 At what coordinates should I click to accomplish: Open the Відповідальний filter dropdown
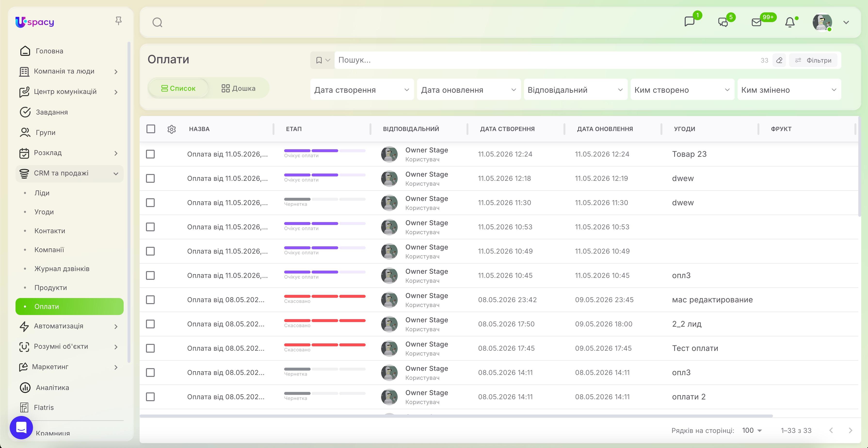click(576, 90)
